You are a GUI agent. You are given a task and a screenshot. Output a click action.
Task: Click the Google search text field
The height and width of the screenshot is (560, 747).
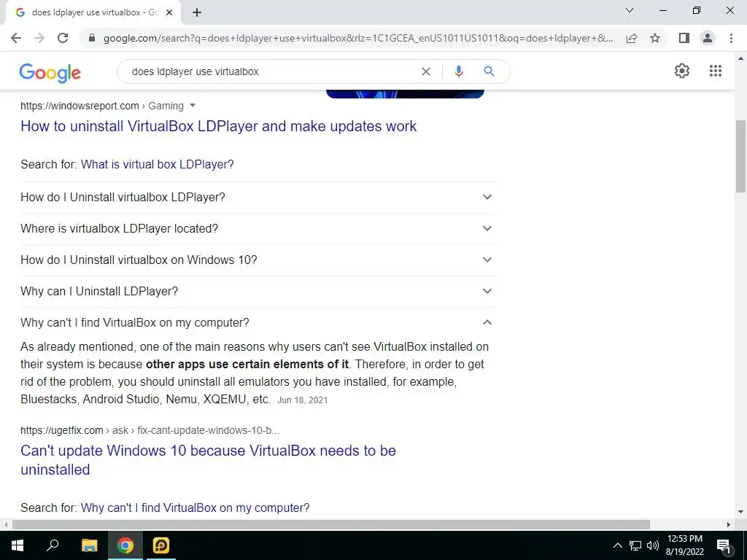point(271,71)
